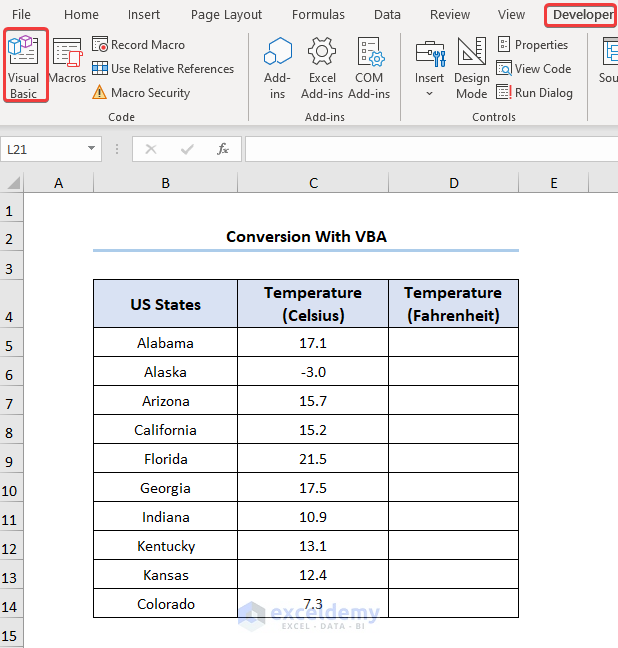Open the Visual Basic editor

(23, 66)
